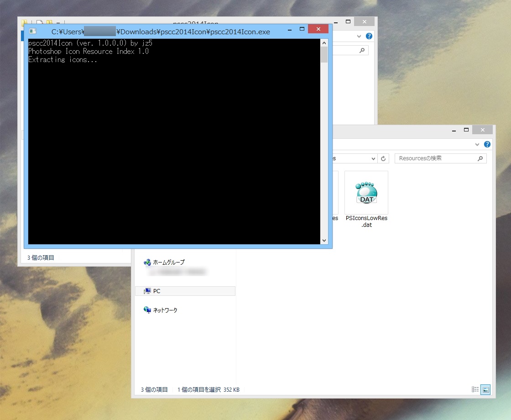Switch to large icons view in status bar
Viewport: 511px width, 420px height.
(485, 389)
